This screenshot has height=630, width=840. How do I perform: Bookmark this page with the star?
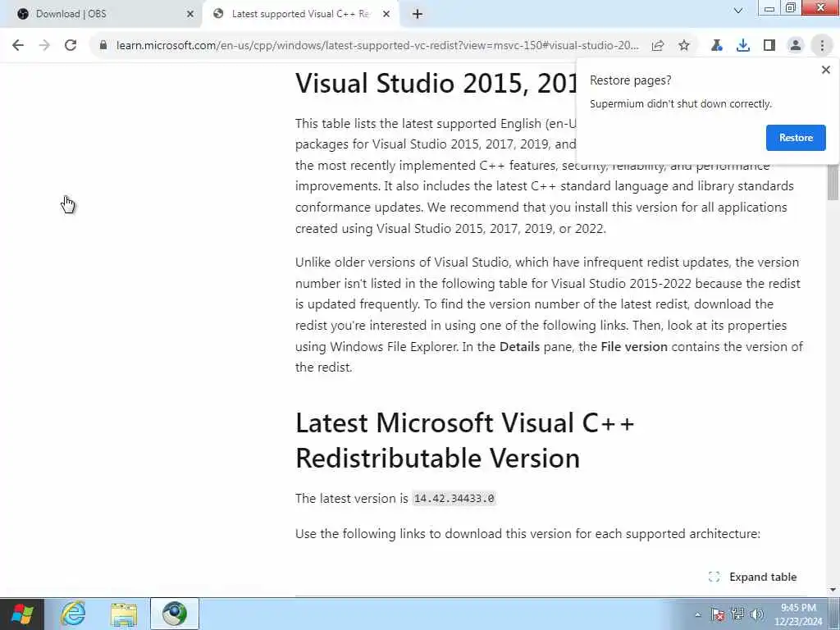(x=684, y=46)
